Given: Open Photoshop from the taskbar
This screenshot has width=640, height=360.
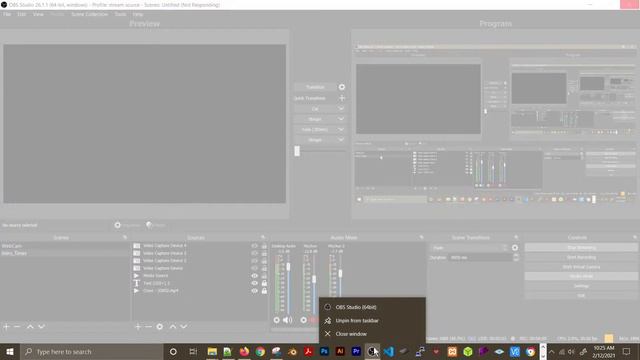Looking at the screenshot, I should coord(324,351).
